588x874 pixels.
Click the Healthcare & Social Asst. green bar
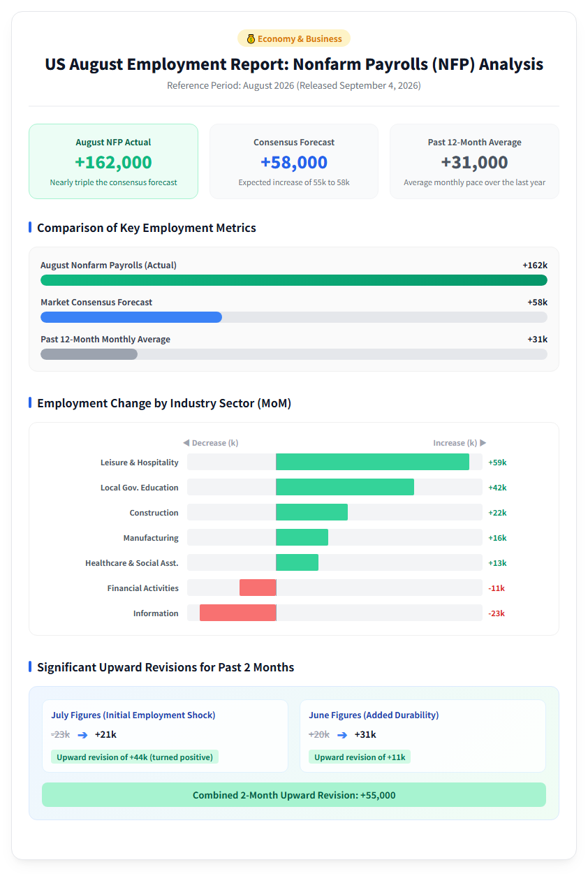tap(297, 562)
